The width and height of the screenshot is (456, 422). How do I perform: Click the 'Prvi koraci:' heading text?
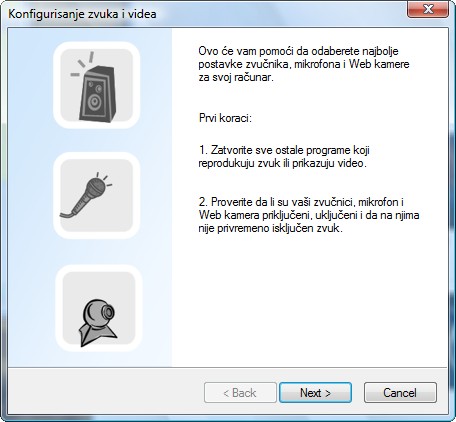point(225,118)
